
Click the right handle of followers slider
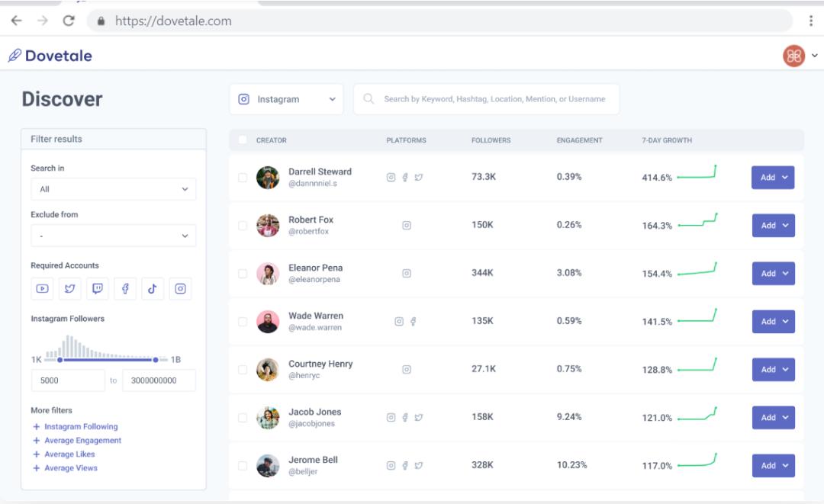tap(156, 359)
